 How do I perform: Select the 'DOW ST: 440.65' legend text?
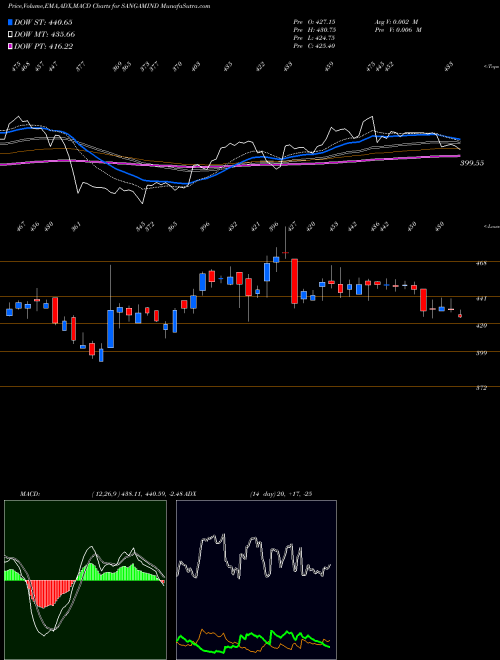point(43,22)
